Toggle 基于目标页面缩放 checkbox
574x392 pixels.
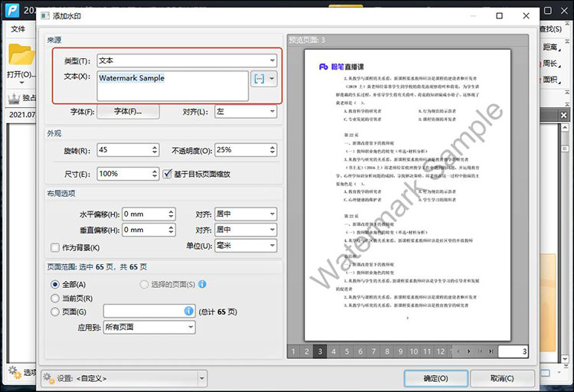click(x=168, y=174)
